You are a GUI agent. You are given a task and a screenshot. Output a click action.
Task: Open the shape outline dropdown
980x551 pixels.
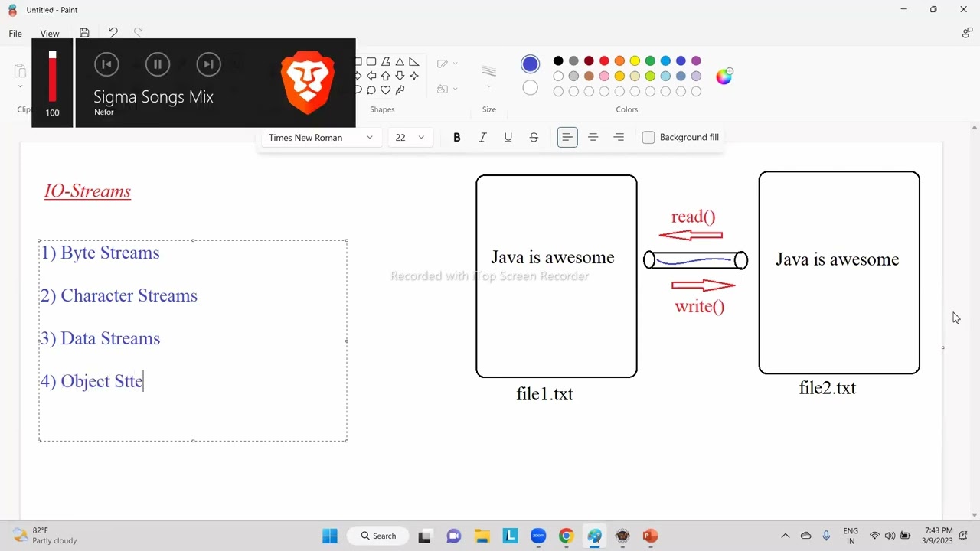pos(447,64)
